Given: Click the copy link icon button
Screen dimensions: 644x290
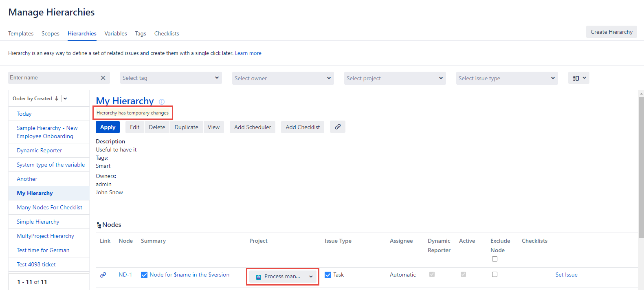Looking at the screenshot, I should tap(337, 127).
